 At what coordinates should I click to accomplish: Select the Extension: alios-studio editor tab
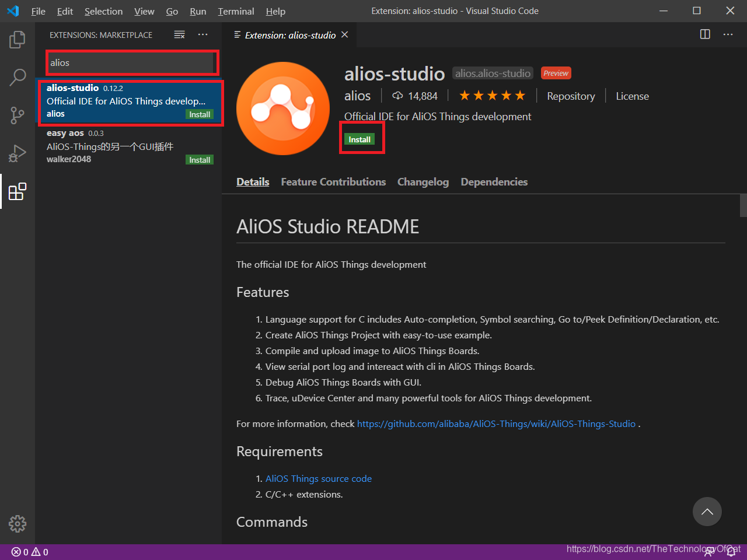click(290, 35)
